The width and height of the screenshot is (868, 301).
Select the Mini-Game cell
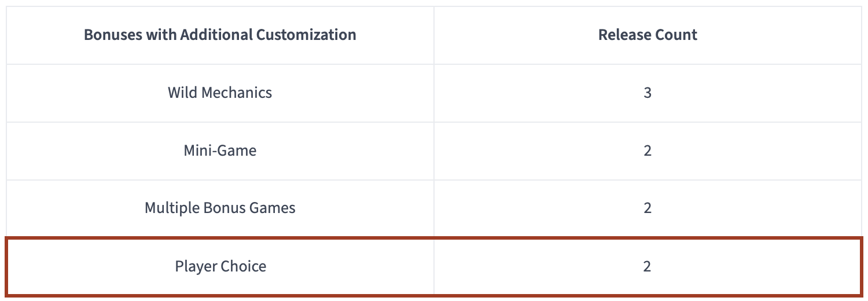(220, 150)
